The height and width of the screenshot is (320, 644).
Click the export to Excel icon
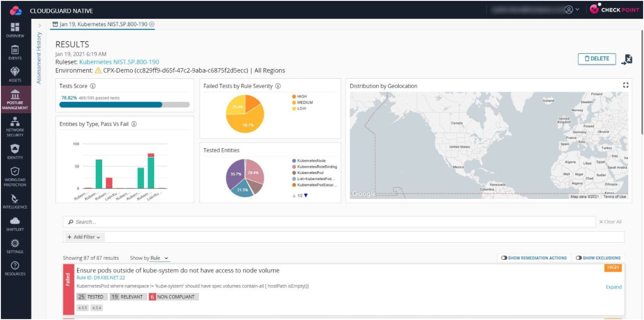tap(627, 59)
